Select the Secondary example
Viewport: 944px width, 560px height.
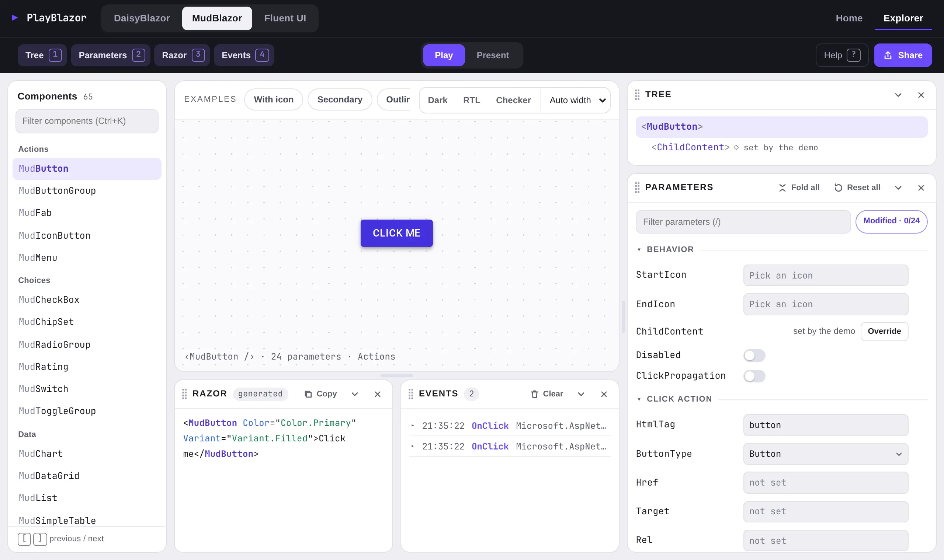tap(340, 99)
